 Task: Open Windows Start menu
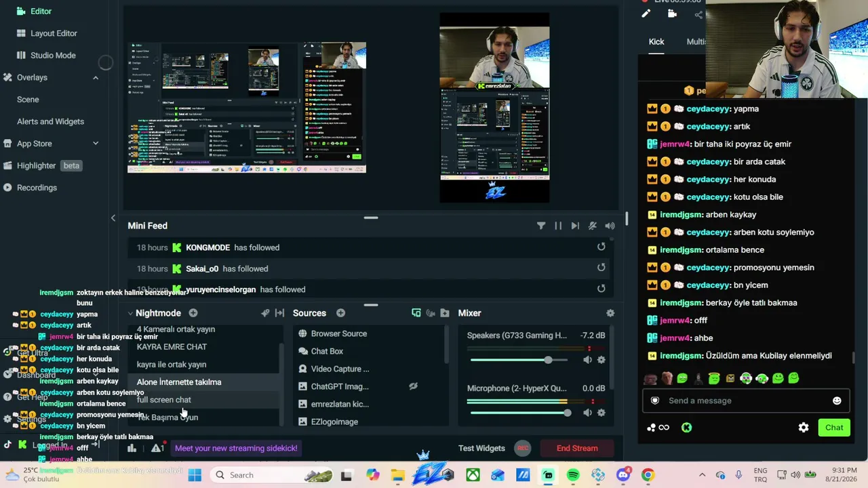(x=195, y=475)
